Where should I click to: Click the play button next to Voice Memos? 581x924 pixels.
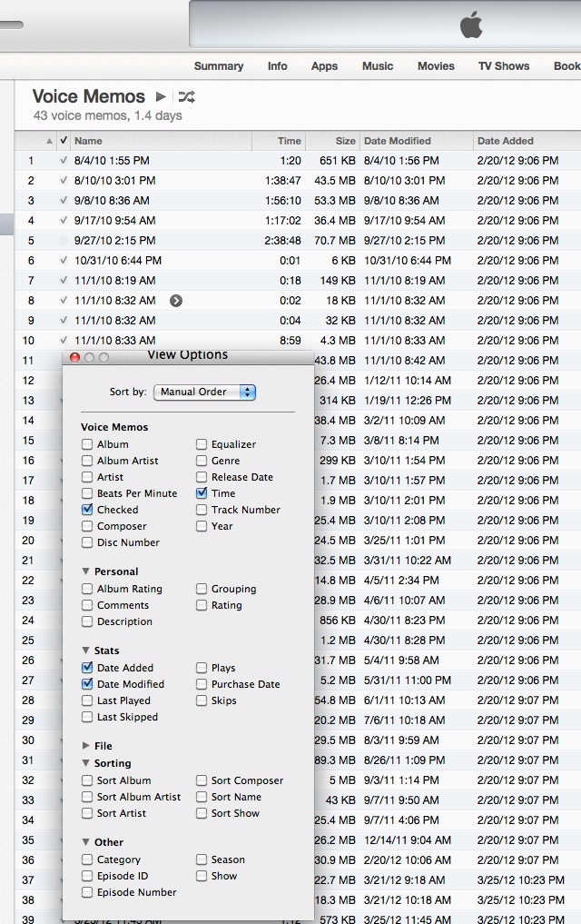click(x=161, y=96)
